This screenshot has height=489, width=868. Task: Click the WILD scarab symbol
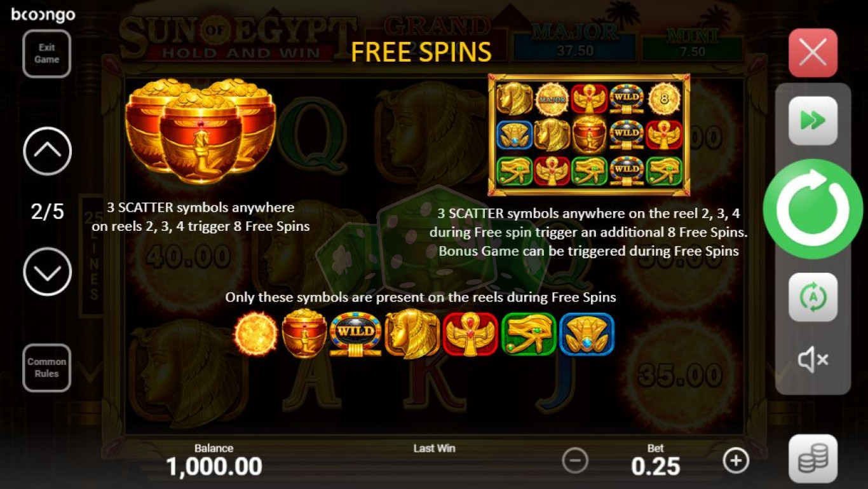coord(355,333)
